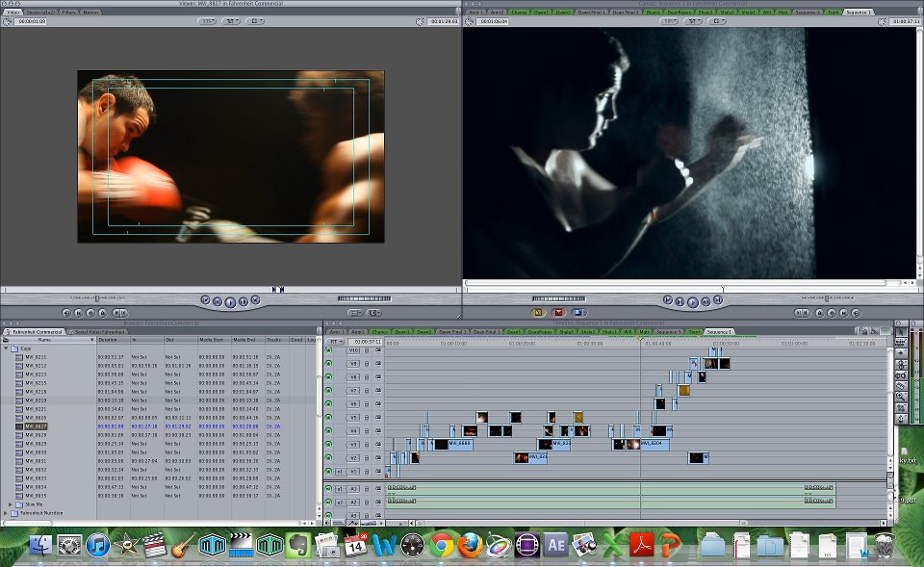Sort the Browser by Duration column header
Viewport: 924px width, 567px height.
(108, 340)
